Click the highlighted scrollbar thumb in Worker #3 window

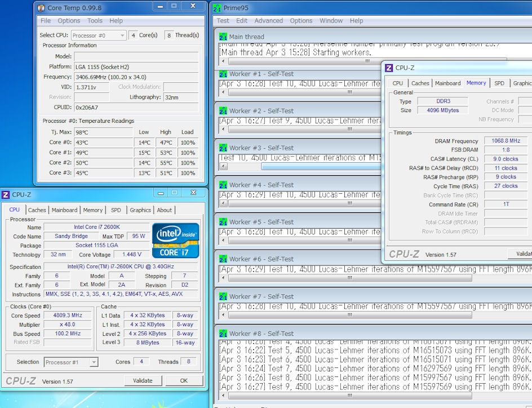pos(322,166)
